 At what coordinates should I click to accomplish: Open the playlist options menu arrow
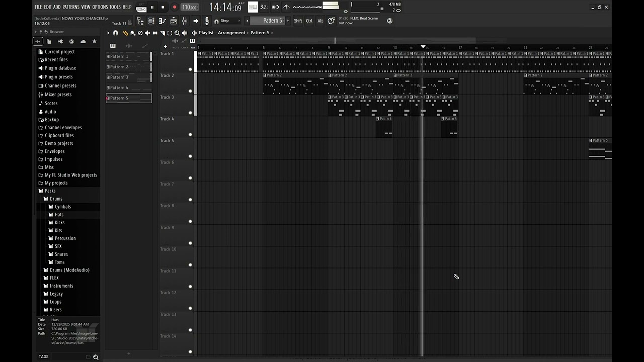click(x=108, y=33)
